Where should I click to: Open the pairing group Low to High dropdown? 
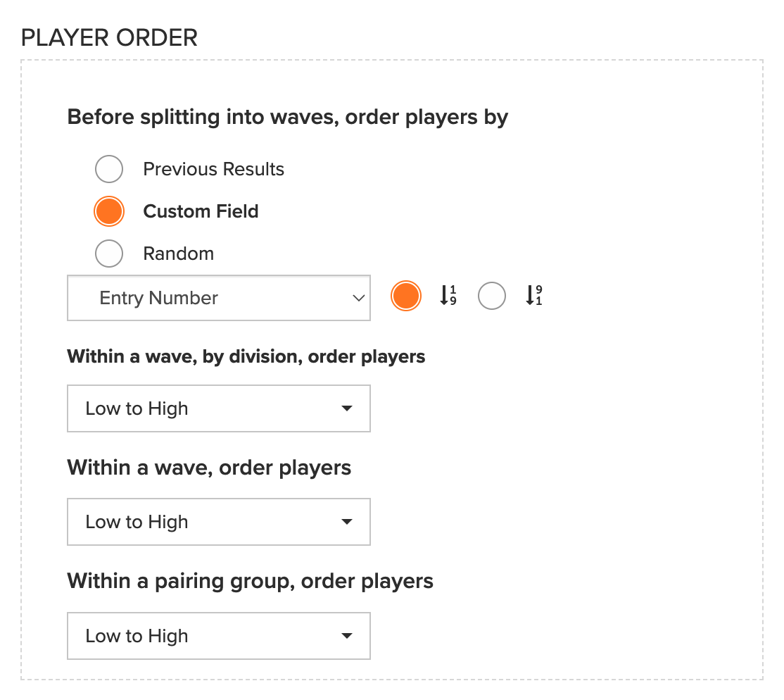point(219,635)
